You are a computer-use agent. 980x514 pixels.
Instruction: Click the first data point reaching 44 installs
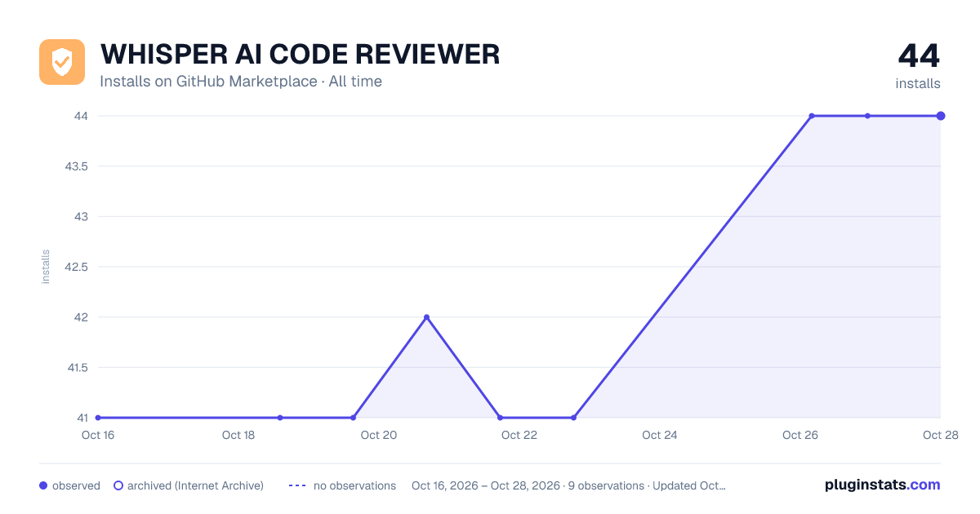tap(812, 116)
